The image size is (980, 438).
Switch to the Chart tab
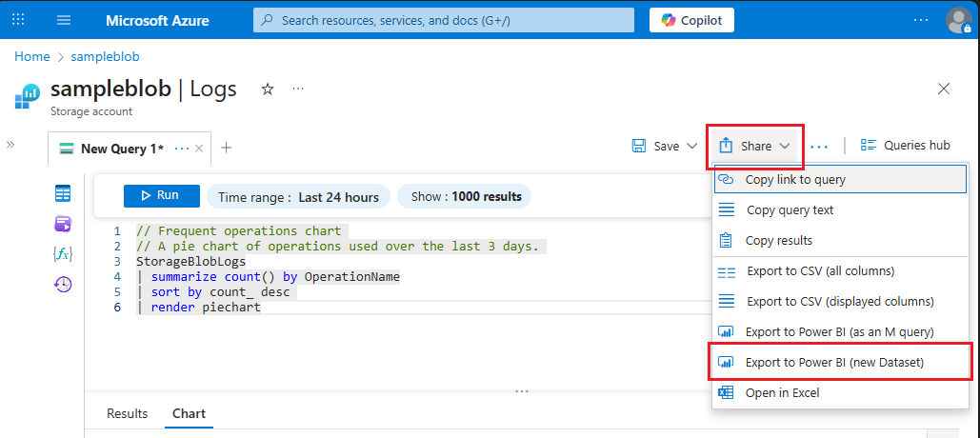pos(189,413)
